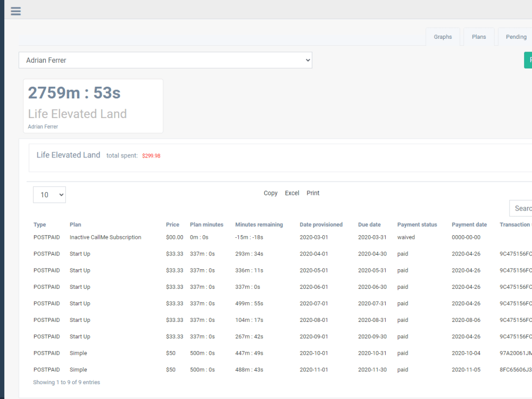This screenshot has height=399, width=532.
Task: Open the entries-per-page dropdown showing 10
Action: point(49,195)
